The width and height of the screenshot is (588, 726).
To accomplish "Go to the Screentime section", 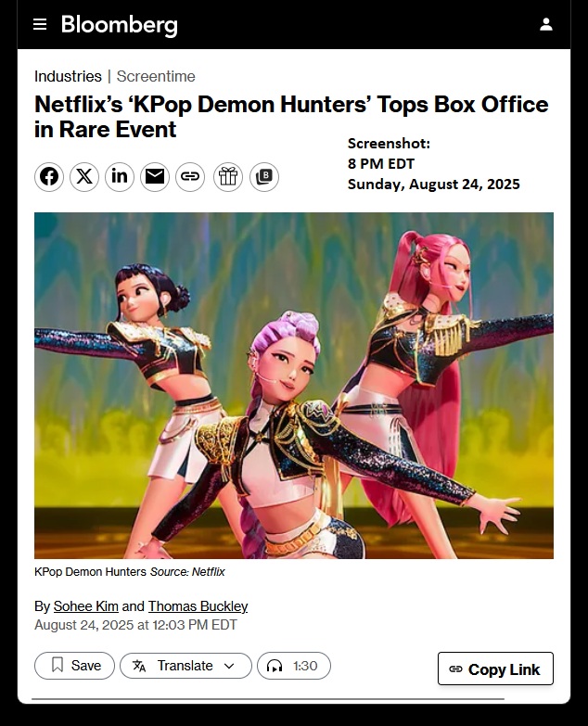I will click(x=156, y=76).
